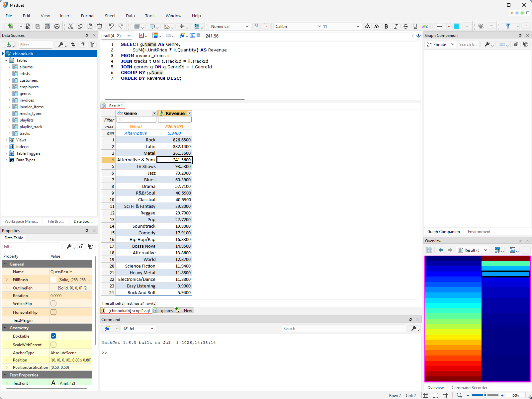Enable the ScaleWithParent checkbox
Screen dimensions: 532x399
coord(53,345)
